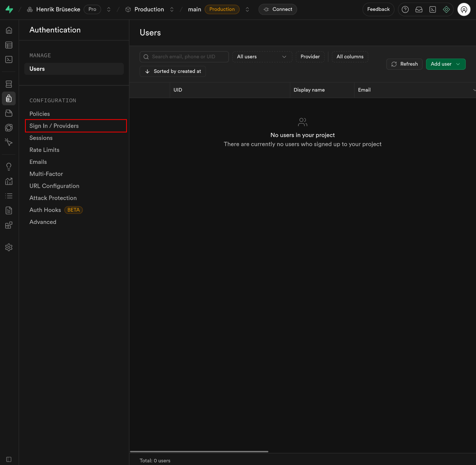Open the feature preview diamond icon
Viewport: 476px width, 465px height.
[447, 9]
